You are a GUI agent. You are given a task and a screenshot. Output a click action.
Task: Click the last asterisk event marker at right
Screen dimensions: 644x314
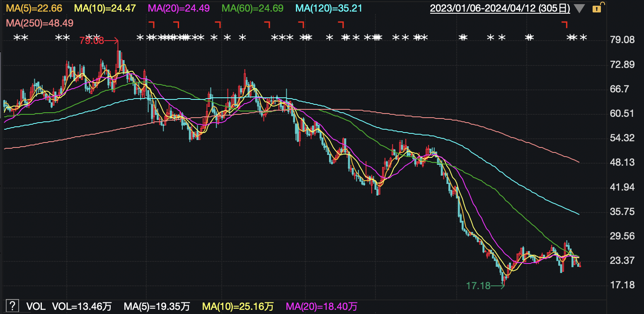coord(583,38)
